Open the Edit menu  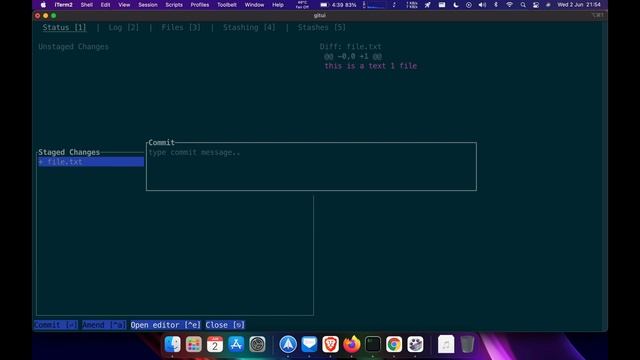tap(105, 5)
